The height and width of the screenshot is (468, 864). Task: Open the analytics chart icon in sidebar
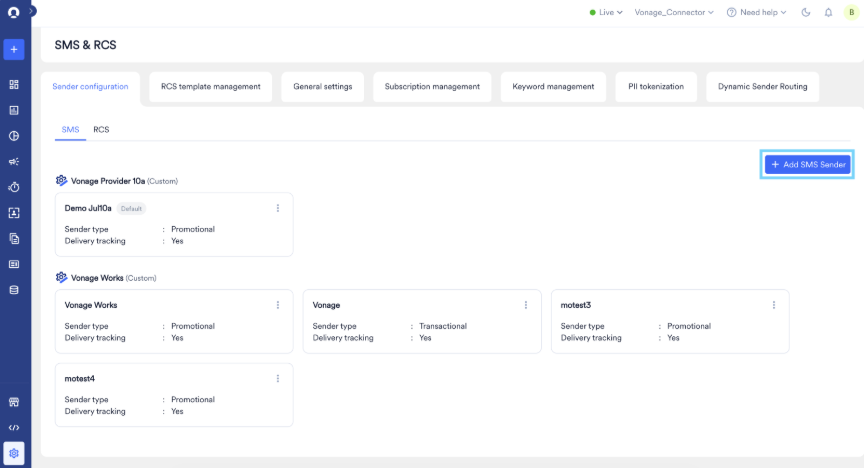click(14, 110)
